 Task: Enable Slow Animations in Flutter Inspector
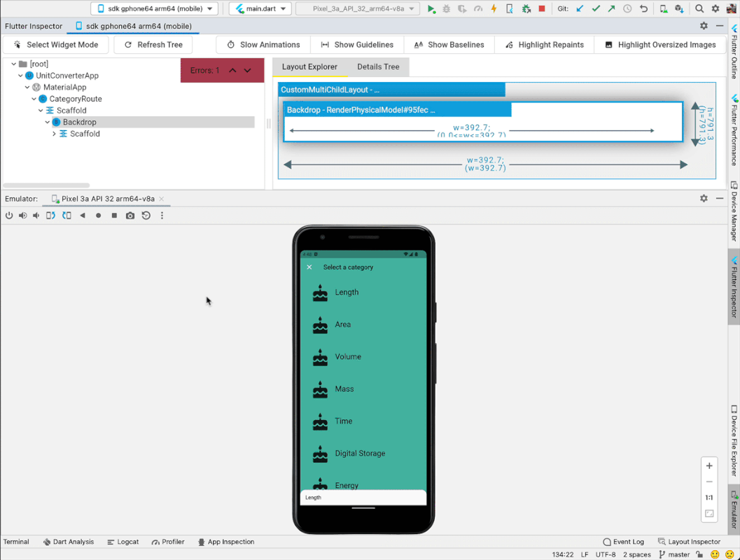(x=263, y=44)
